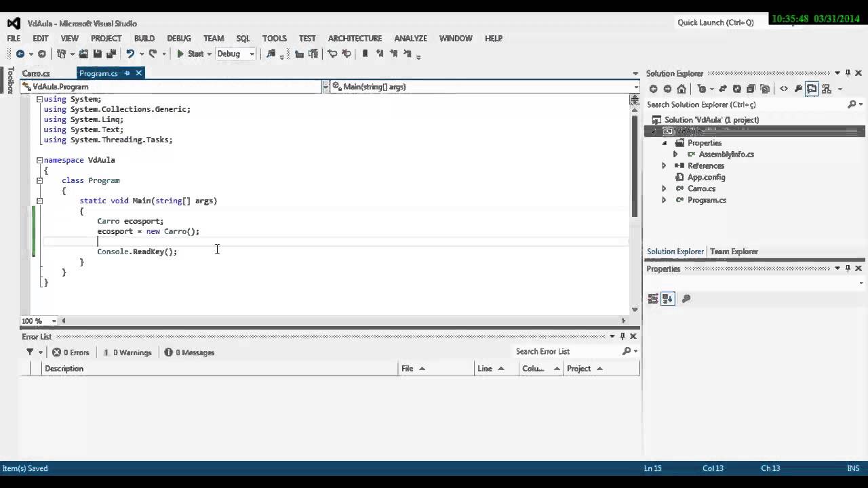Collapse the namespace VdAula code block

(39, 160)
